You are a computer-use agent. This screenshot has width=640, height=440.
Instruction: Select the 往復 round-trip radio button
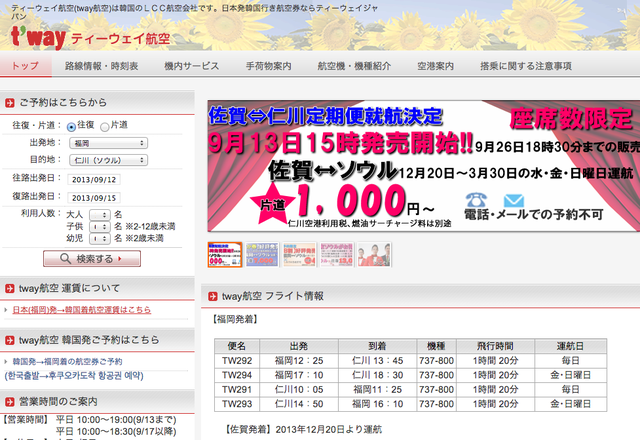point(71,127)
